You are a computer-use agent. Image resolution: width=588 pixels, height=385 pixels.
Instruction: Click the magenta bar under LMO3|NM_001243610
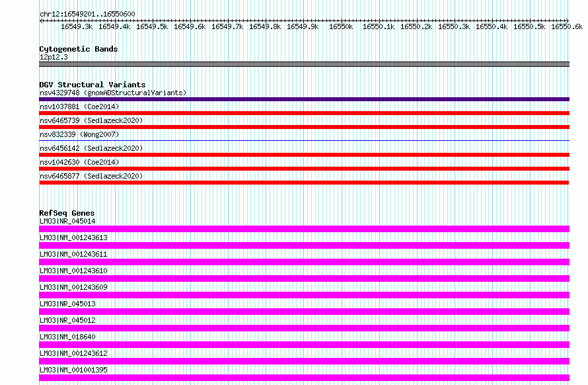click(x=304, y=278)
